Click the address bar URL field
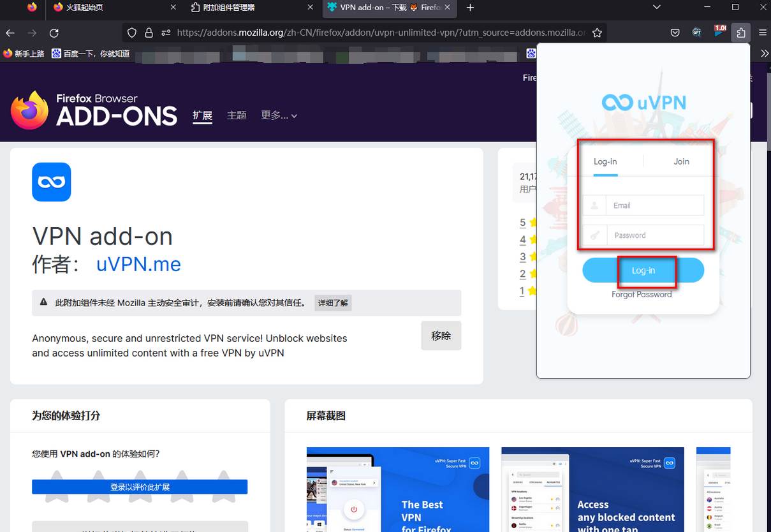Viewport: 771px width, 532px height. [x=381, y=33]
